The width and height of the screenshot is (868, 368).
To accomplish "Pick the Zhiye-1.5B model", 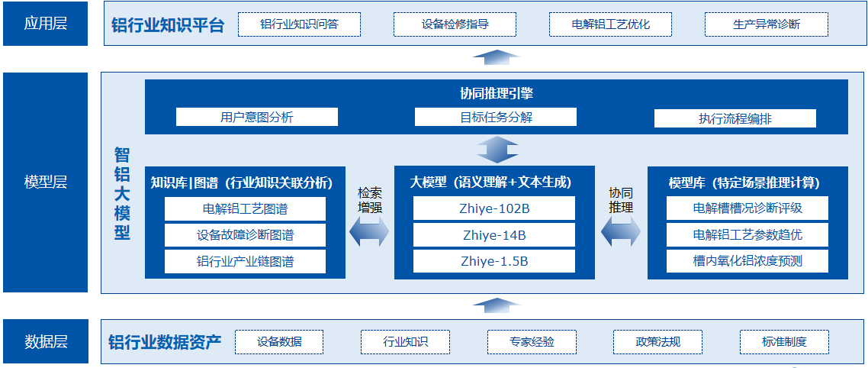I will [494, 261].
